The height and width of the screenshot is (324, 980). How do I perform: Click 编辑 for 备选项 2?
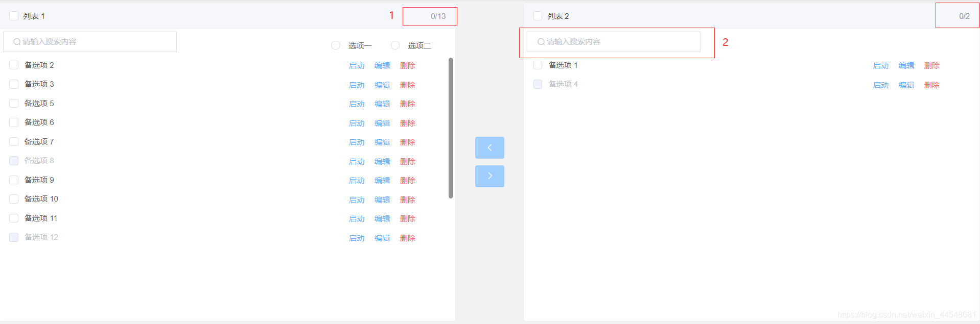pyautogui.click(x=382, y=66)
